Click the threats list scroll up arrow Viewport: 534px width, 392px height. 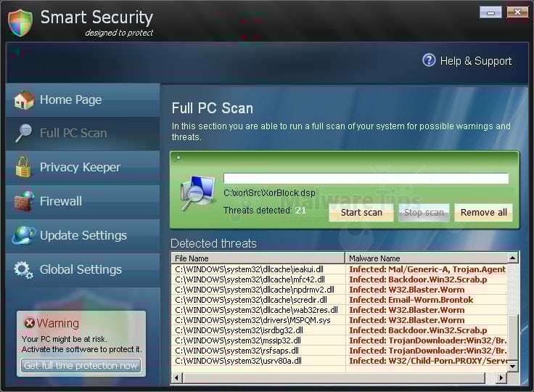[512, 258]
